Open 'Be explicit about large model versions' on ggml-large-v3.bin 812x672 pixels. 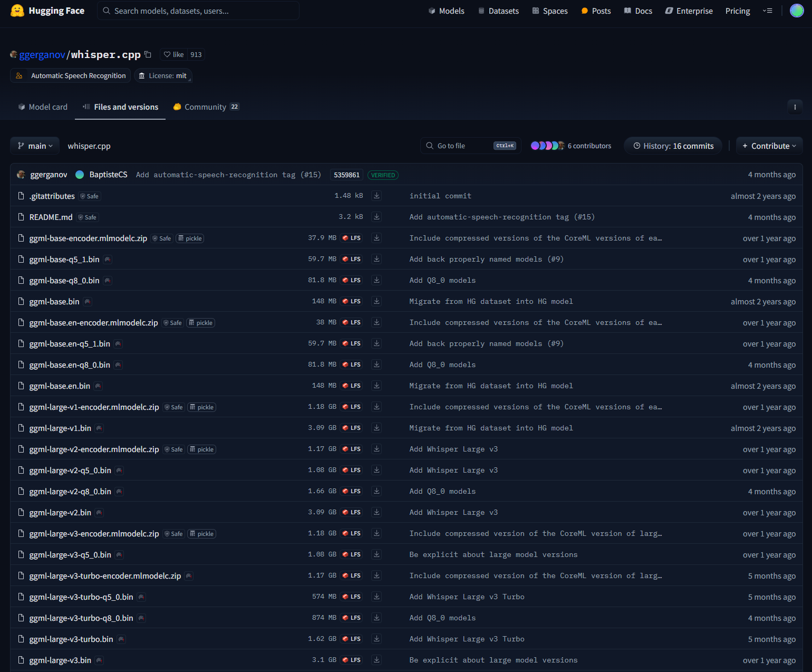pyautogui.click(x=494, y=660)
